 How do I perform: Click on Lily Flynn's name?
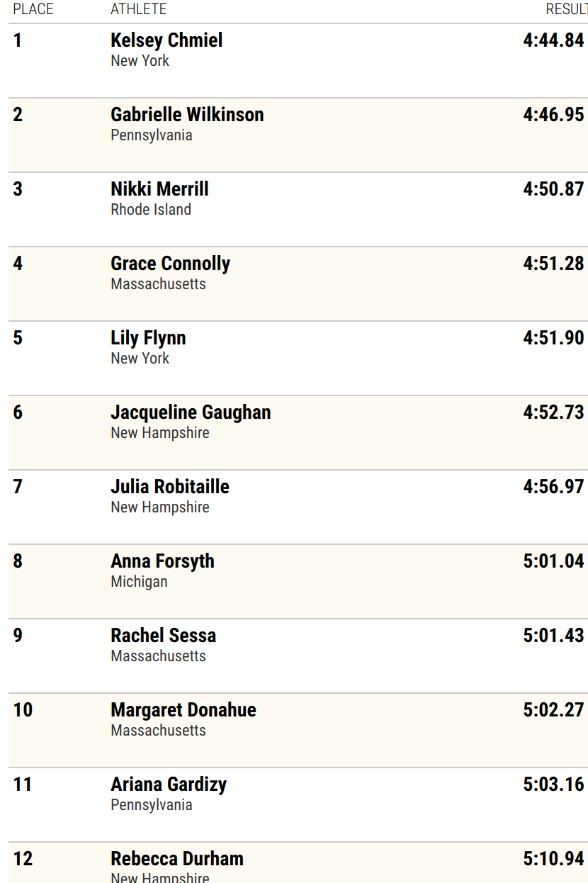coord(148,338)
